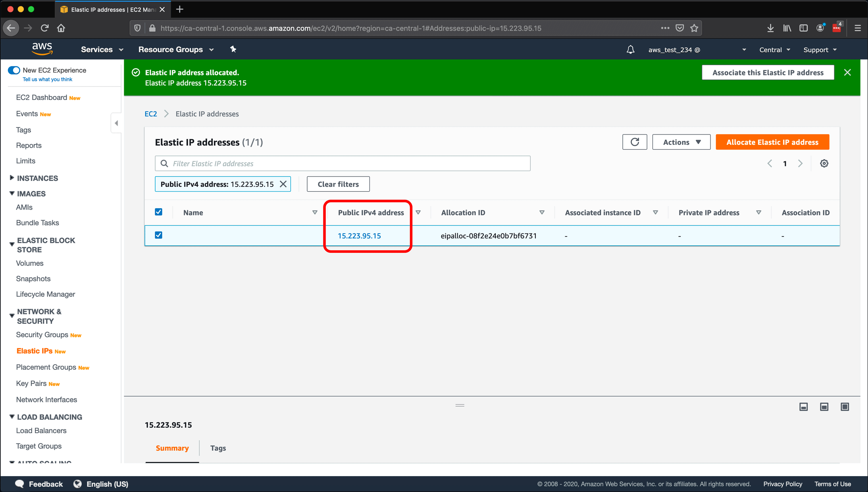Dismiss the green success banner
Image resolution: width=868 pixels, height=492 pixels.
pyautogui.click(x=847, y=73)
